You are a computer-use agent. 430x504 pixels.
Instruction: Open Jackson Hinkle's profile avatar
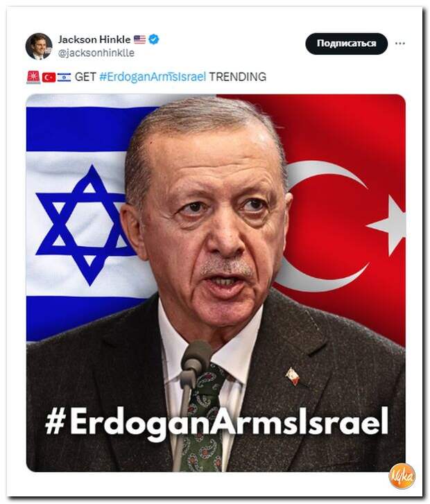[x=39, y=46]
